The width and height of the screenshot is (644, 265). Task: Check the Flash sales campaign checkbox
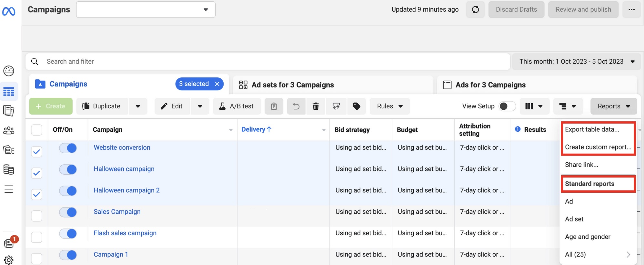point(36,237)
